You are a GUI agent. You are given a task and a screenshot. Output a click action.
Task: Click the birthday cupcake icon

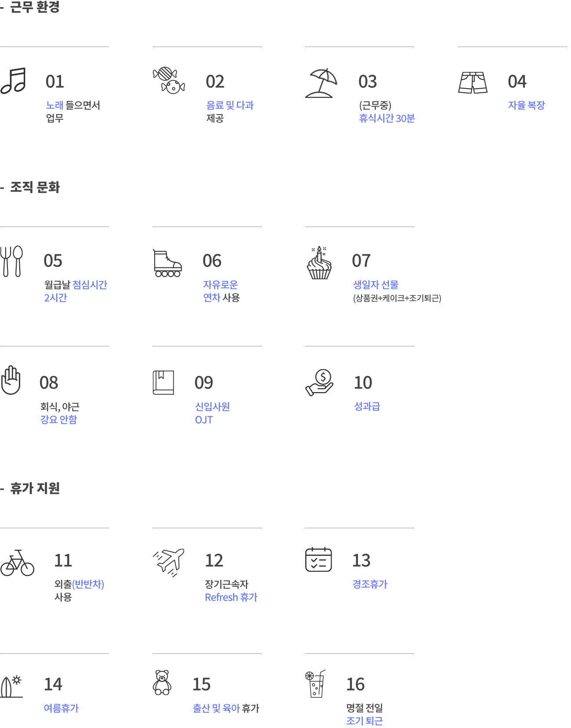[319, 263]
